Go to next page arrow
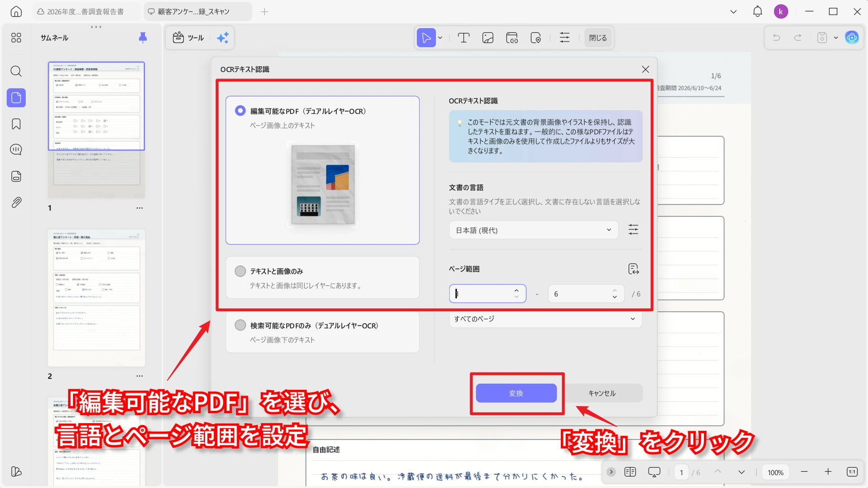This screenshot has width=868, height=488. pos(742,472)
